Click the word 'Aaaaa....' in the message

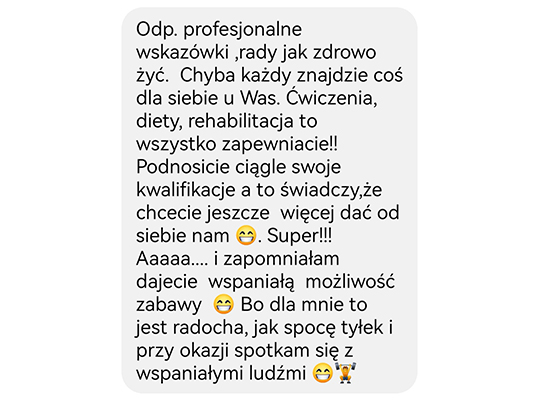(172, 259)
